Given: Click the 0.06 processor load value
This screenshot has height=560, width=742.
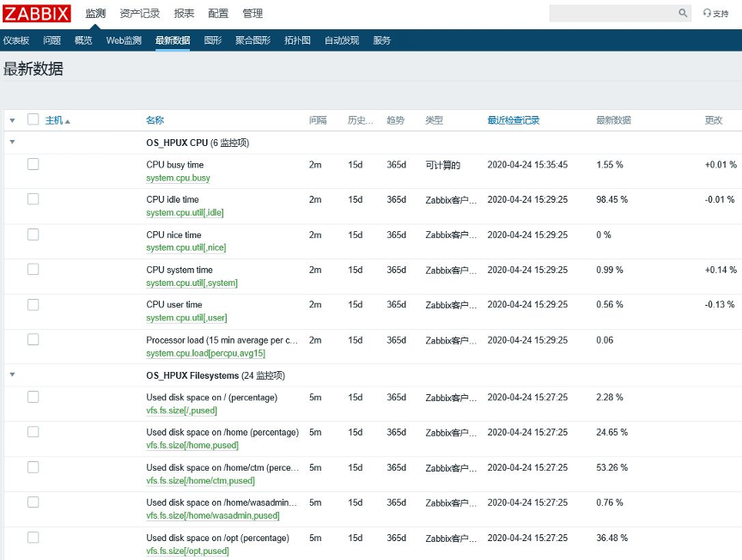Looking at the screenshot, I should point(605,340).
